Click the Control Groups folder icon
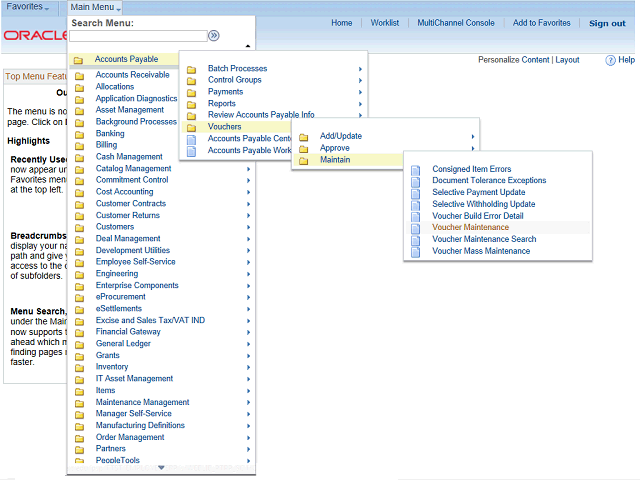 click(x=191, y=81)
